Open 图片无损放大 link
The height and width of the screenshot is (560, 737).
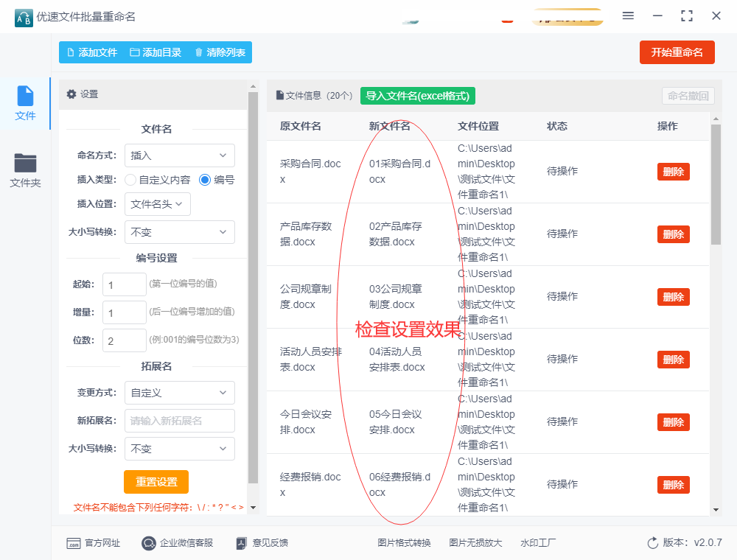475,543
